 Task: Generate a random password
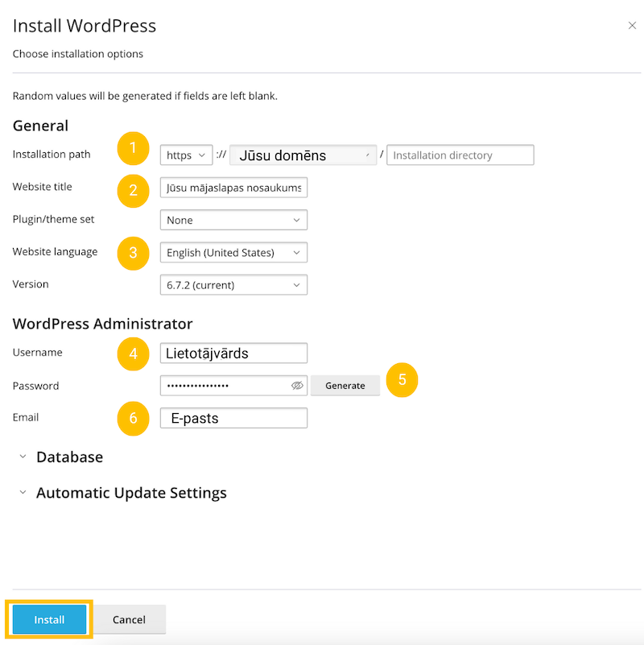(345, 386)
